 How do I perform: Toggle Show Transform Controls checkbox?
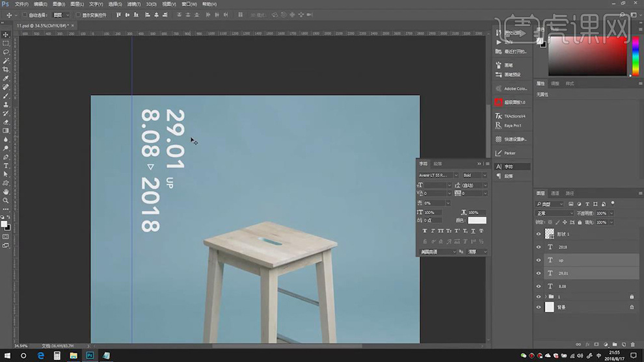point(78,15)
